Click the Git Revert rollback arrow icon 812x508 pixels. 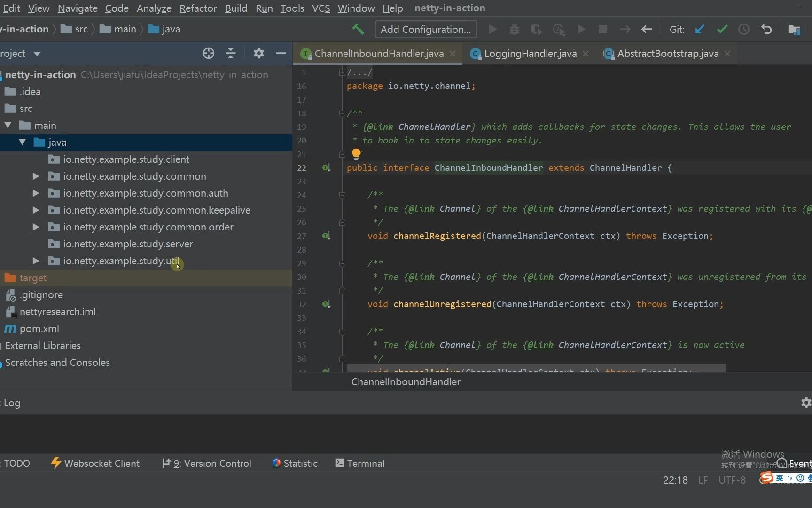pos(766,29)
